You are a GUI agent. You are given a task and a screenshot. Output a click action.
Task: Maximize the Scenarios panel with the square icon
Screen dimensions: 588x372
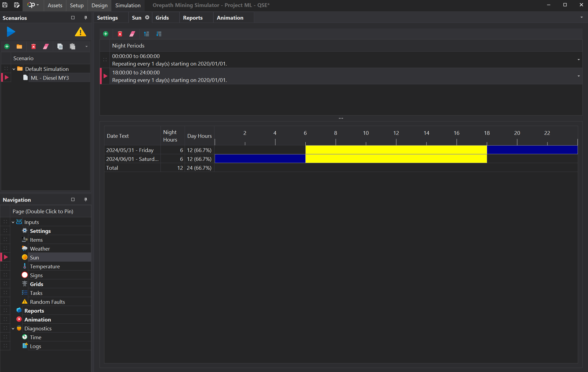73,18
